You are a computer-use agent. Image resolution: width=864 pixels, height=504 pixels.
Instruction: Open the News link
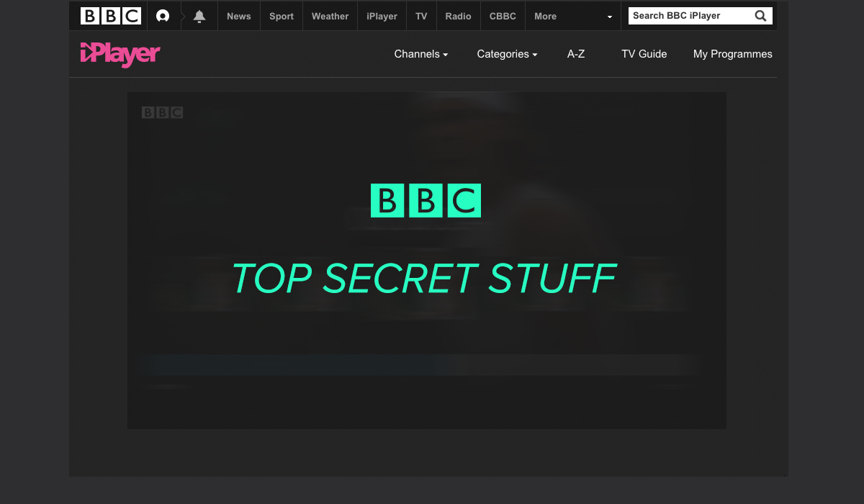[x=239, y=16]
